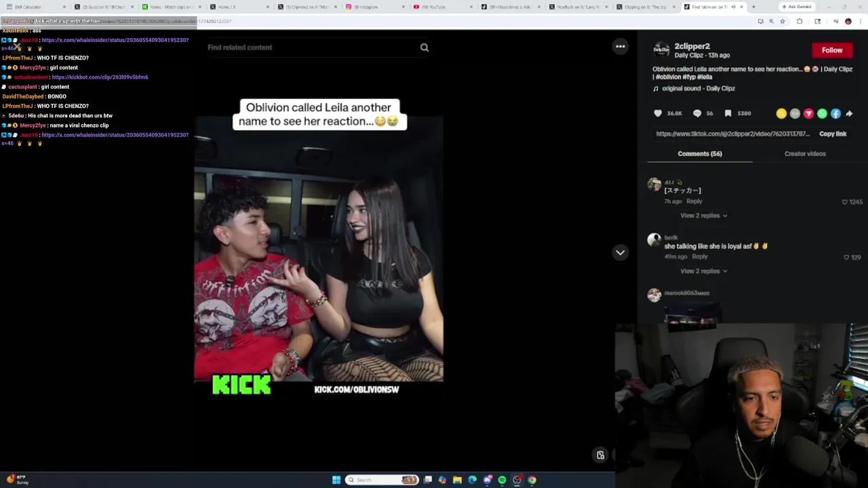Open the whaleinsider X link in chat
Image resolution: width=868 pixels, height=488 pixels.
coord(115,40)
